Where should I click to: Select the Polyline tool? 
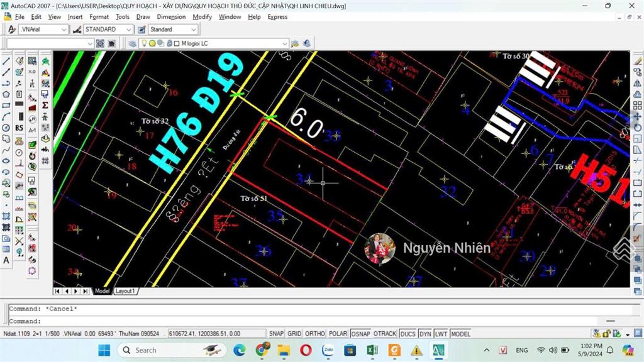tap(6, 84)
